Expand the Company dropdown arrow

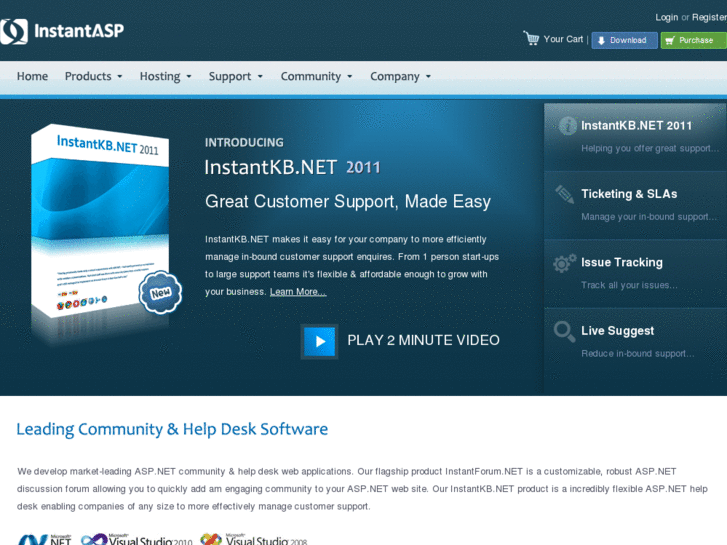tap(428, 77)
